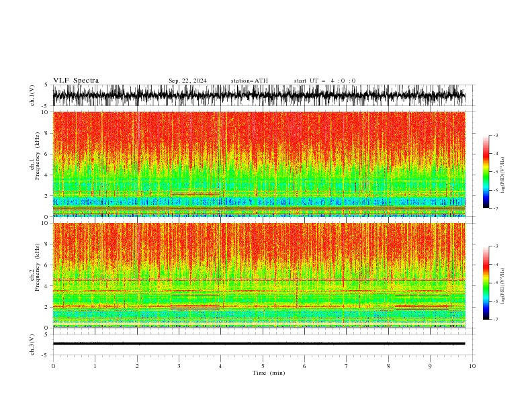
Task: Click the "ch.1(V)" axis label
Action: click(32, 95)
